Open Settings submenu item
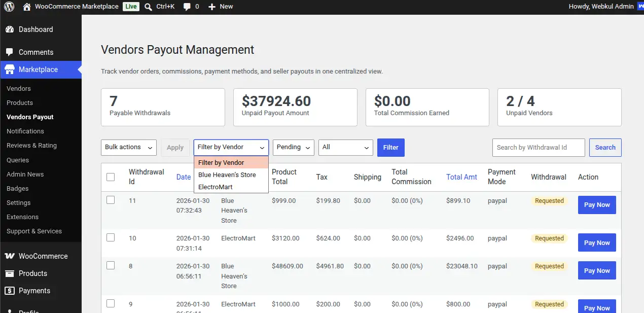Viewport: 644px width, 313px height. (x=19, y=202)
